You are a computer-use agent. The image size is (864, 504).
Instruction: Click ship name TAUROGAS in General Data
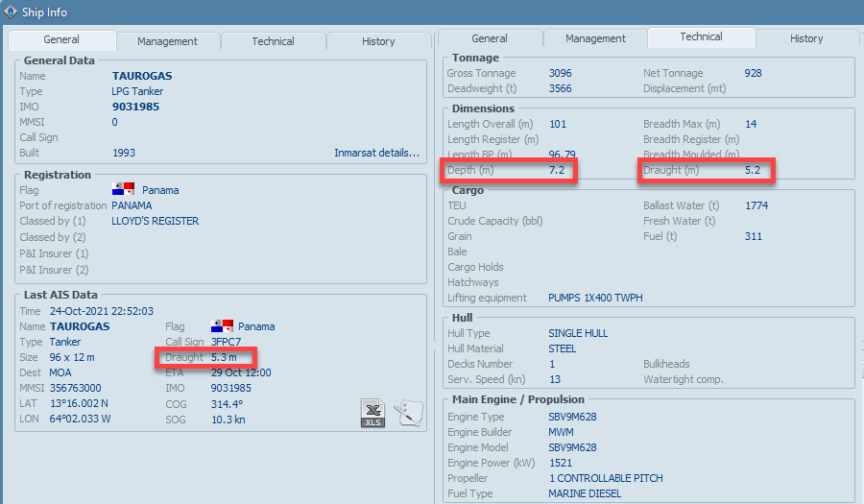(142, 76)
